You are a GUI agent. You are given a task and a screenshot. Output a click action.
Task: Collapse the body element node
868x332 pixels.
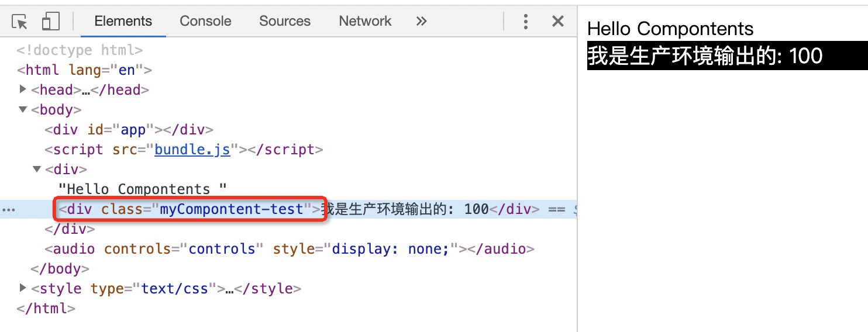[23, 109]
